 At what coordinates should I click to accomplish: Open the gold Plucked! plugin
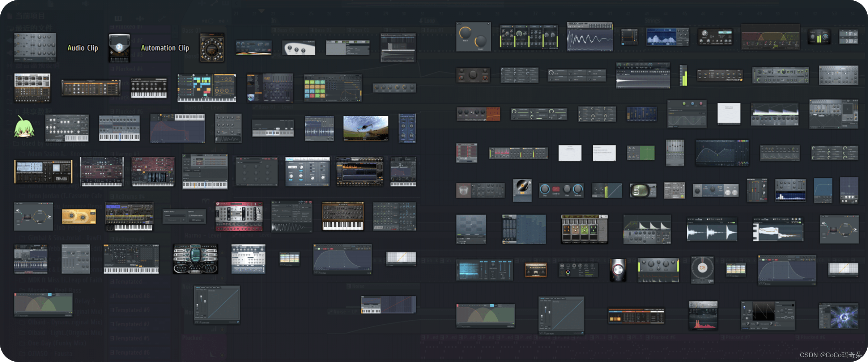[x=79, y=216]
